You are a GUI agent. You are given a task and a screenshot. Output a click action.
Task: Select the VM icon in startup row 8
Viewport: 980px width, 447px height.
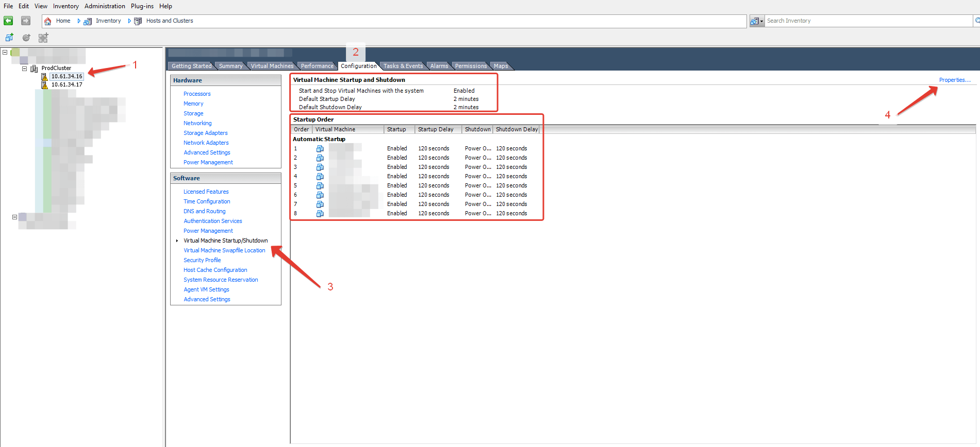point(320,214)
